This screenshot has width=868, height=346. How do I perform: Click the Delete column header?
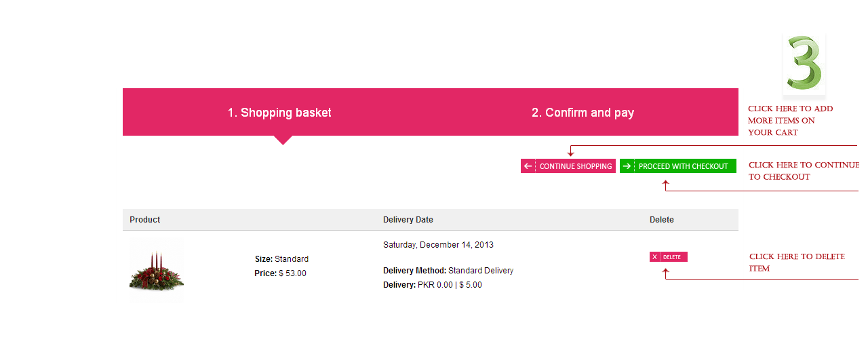pyautogui.click(x=662, y=220)
